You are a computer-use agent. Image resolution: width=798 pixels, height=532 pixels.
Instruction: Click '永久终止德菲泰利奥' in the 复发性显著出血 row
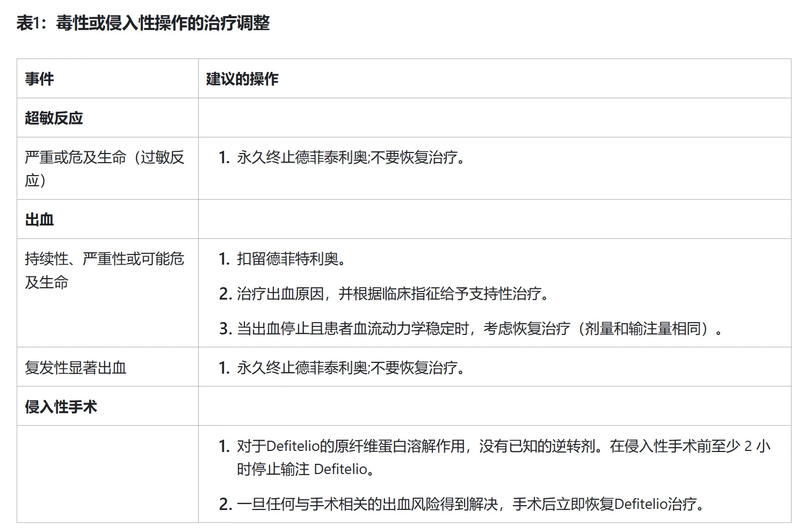(302, 368)
